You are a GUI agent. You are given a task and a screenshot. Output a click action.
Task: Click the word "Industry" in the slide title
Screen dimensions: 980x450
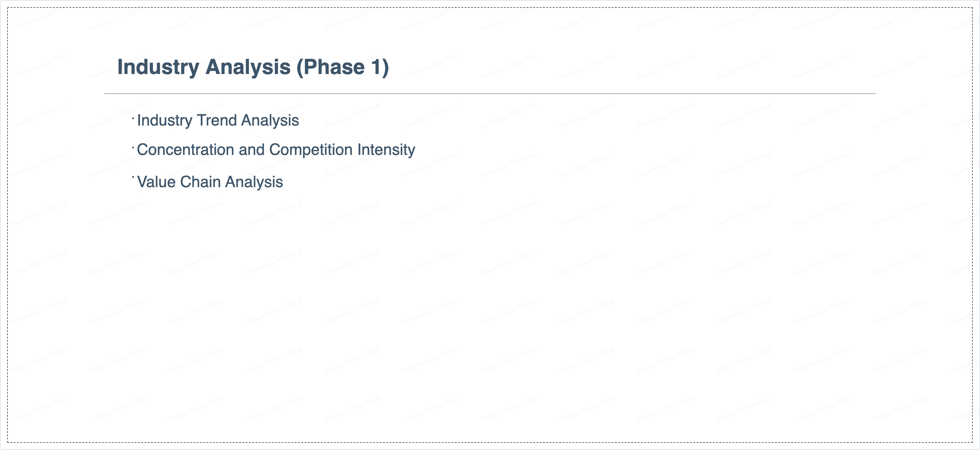coord(158,67)
